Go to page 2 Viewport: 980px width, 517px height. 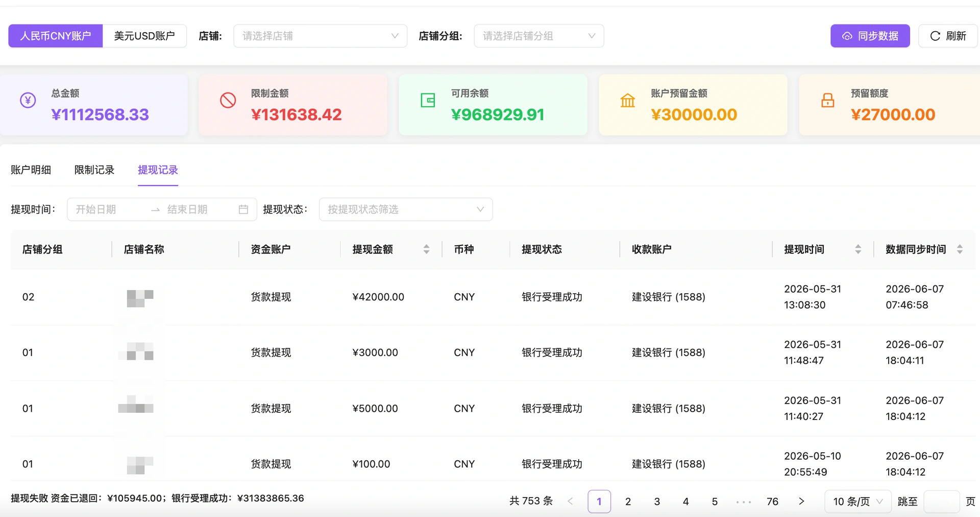[x=628, y=502]
